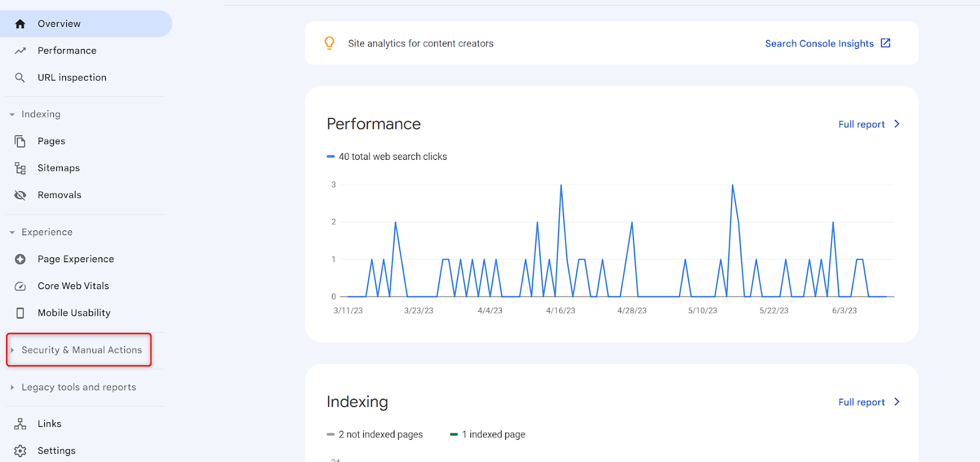
Task: Click the Removals crossed-eye icon
Action: (x=20, y=195)
